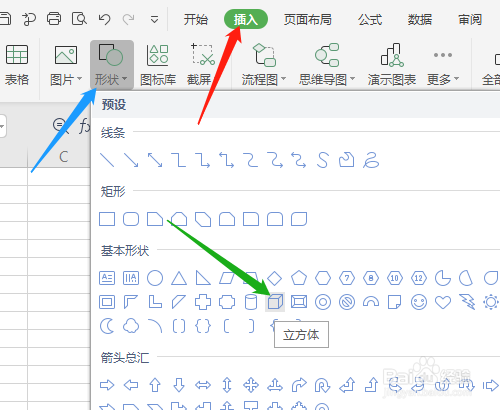Select the L-shape
500x410 pixels.
(155, 302)
